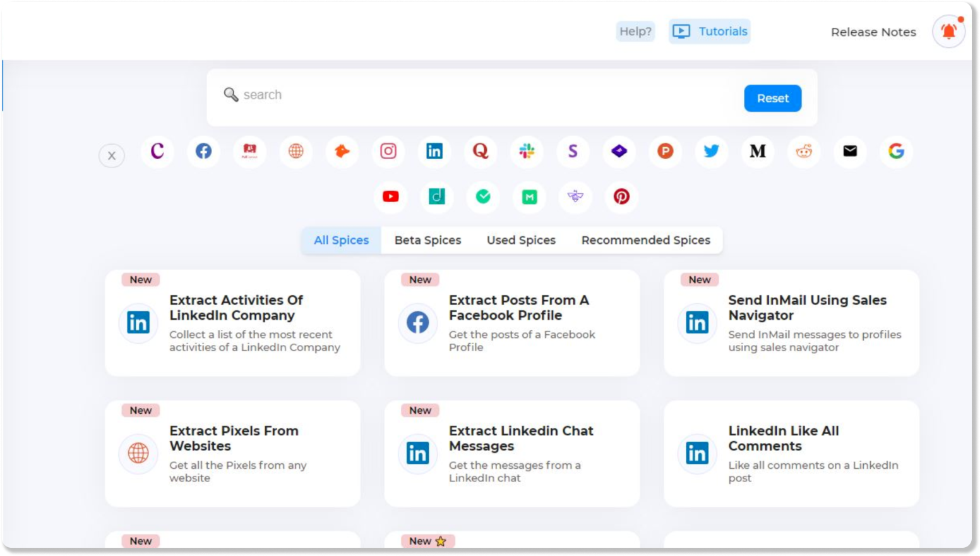980x556 pixels.
Task: Filter spices by the website globe icon
Action: pos(296,151)
